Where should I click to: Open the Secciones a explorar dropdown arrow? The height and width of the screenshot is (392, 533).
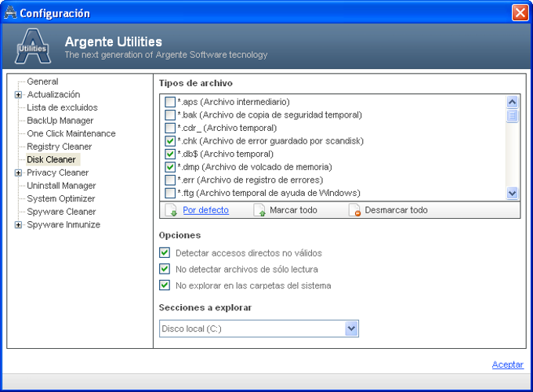click(351, 328)
